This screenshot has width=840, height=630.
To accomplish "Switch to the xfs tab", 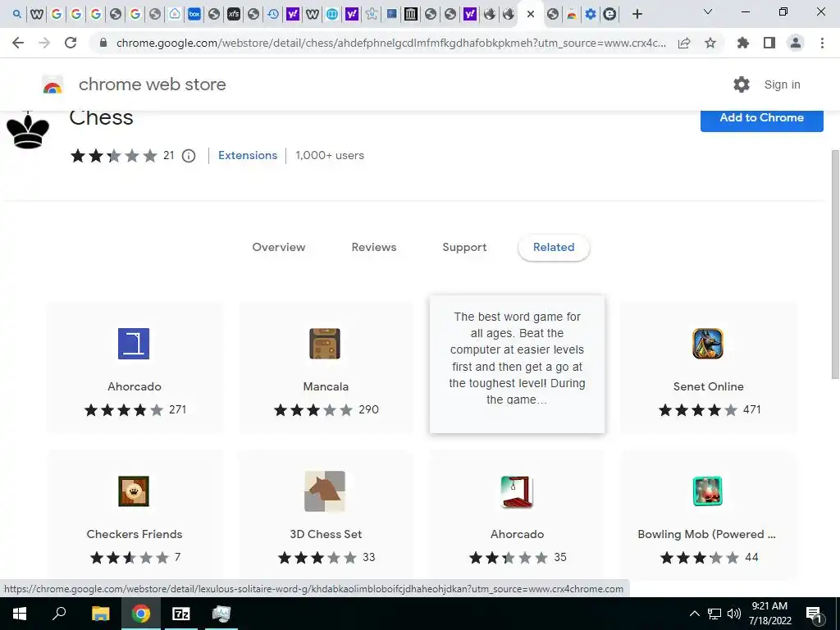I will coord(234,14).
